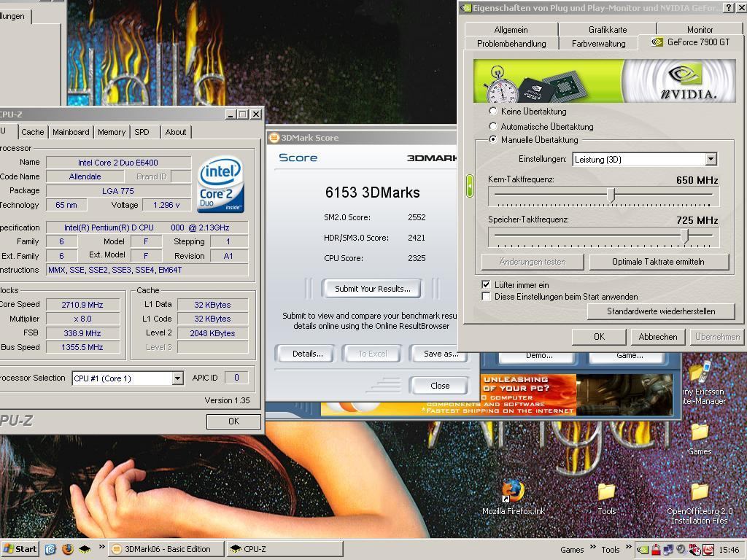Open the Cache tab in CPU-Z

coord(32,132)
